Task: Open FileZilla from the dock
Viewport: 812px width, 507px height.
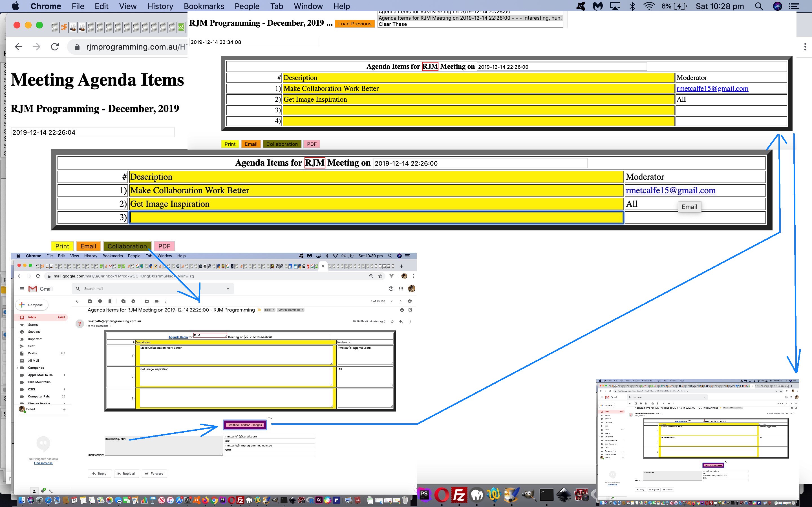Action: point(459,495)
